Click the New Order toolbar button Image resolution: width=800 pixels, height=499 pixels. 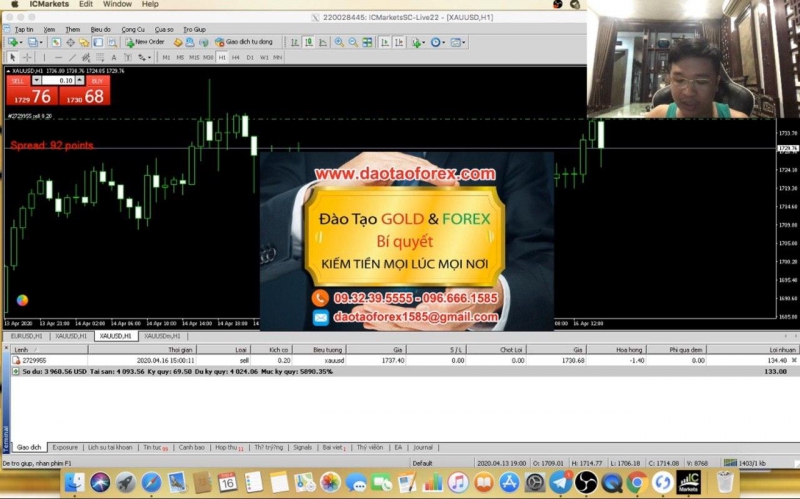[x=145, y=42]
